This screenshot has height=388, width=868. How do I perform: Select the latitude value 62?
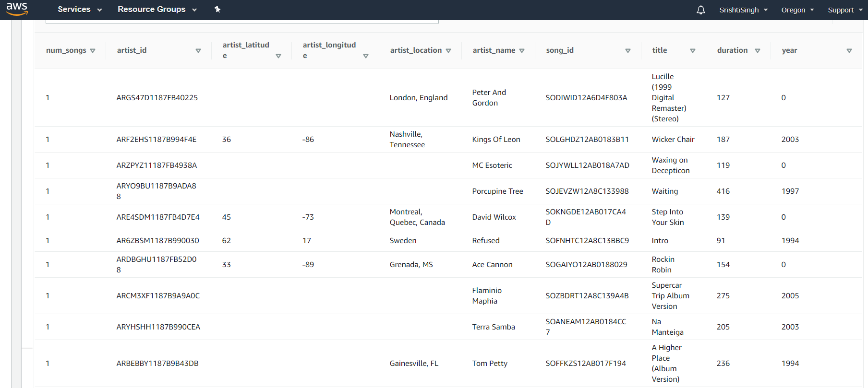pyautogui.click(x=227, y=241)
